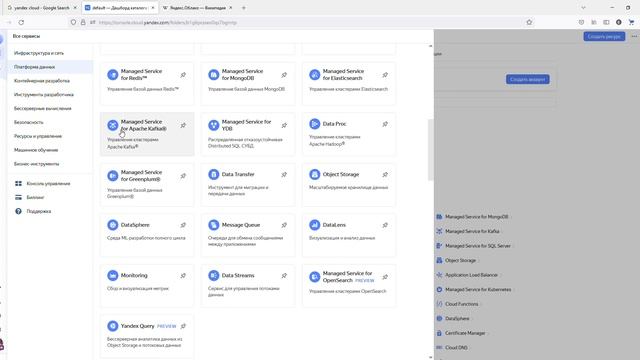Open Application Load Balancer link in dashboard
Image resolution: width=640 pixels, height=360 pixels.
471,275
